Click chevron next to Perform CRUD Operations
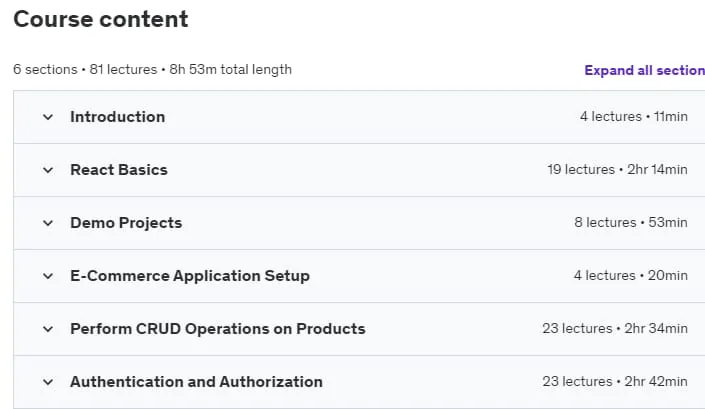705x409 pixels. [x=48, y=329]
